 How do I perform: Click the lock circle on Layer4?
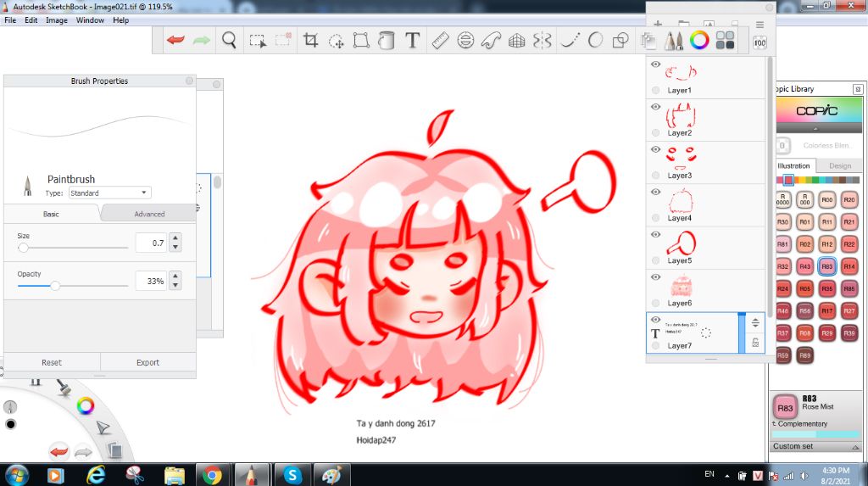tap(655, 218)
